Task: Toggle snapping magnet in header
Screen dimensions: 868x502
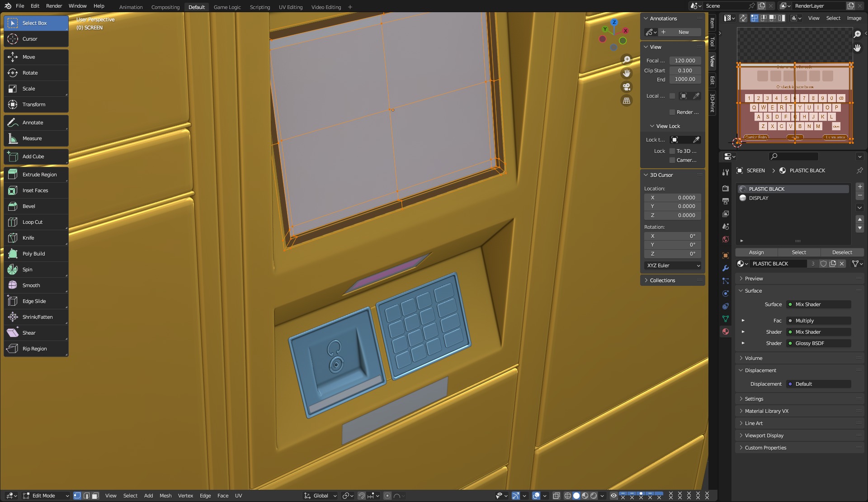Action: tap(361, 496)
